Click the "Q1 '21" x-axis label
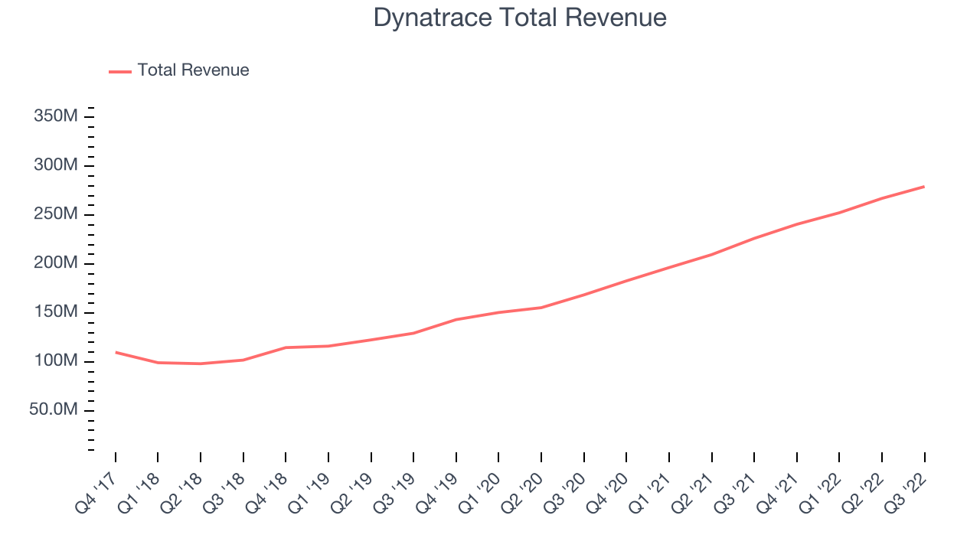The image size is (980, 551). coord(649,492)
